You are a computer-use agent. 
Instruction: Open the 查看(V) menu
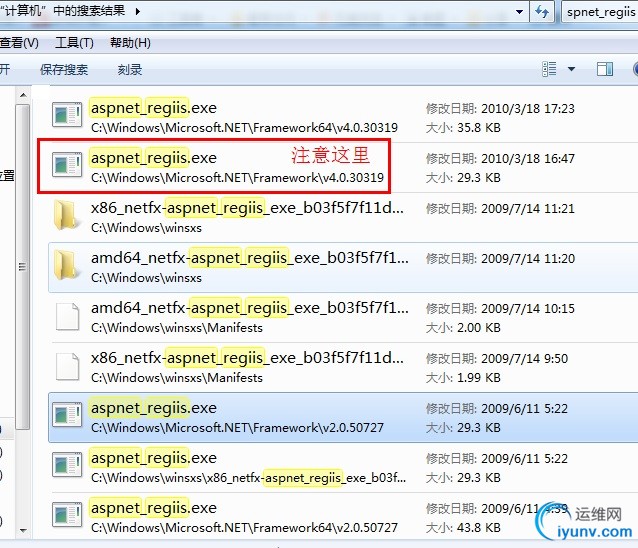(x=19, y=43)
